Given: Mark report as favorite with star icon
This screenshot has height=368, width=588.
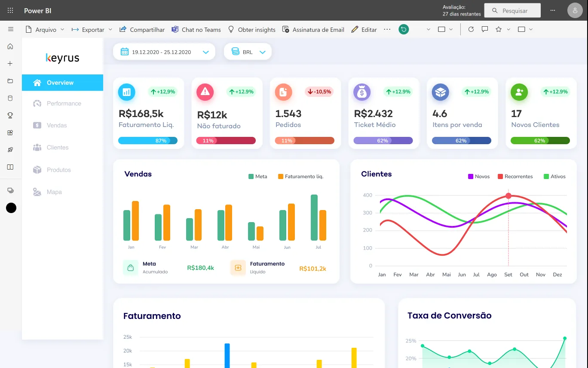Looking at the screenshot, I should pos(499,29).
